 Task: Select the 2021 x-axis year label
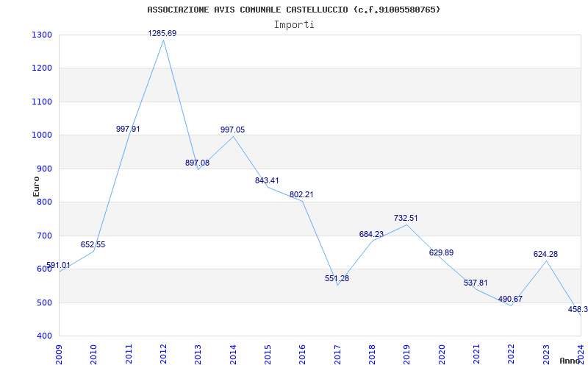(x=476, y=355)
